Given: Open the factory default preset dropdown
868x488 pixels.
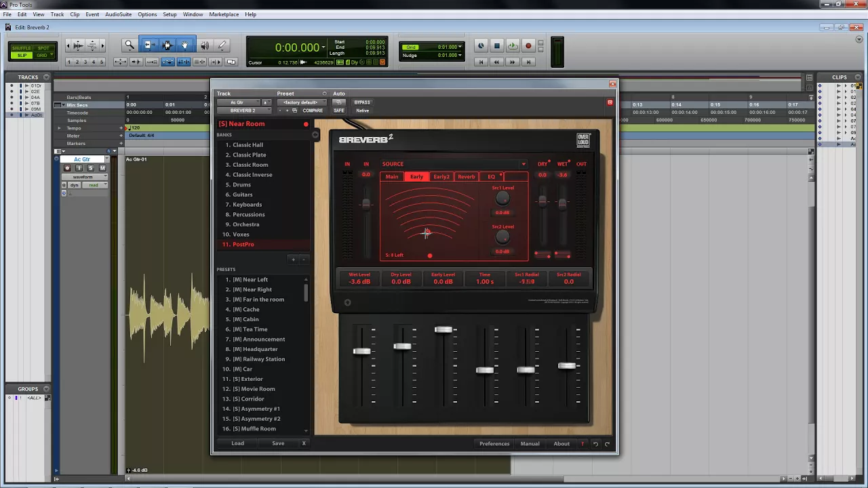Looking at the screenshot, I should (x=300, y=102).
